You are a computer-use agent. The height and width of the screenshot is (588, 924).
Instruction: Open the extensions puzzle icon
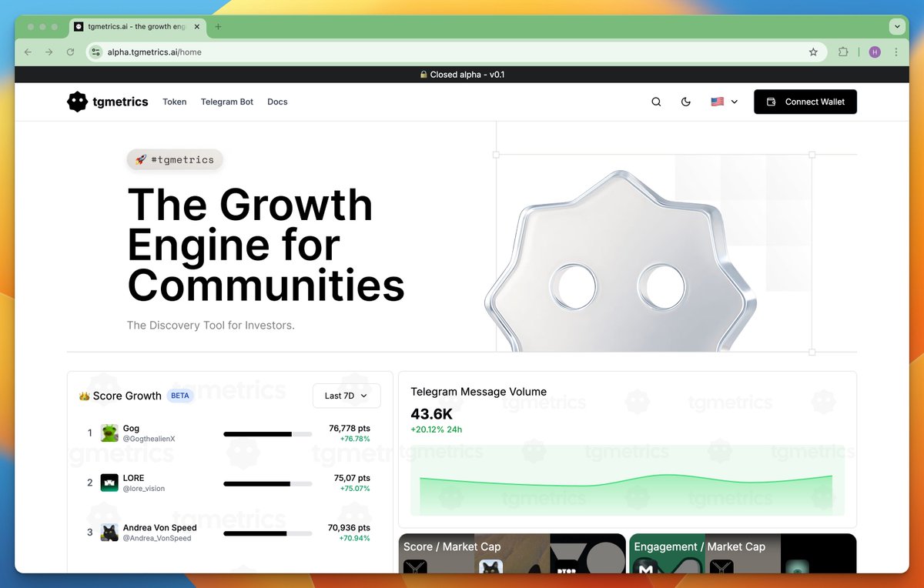[x=843, y=52]
